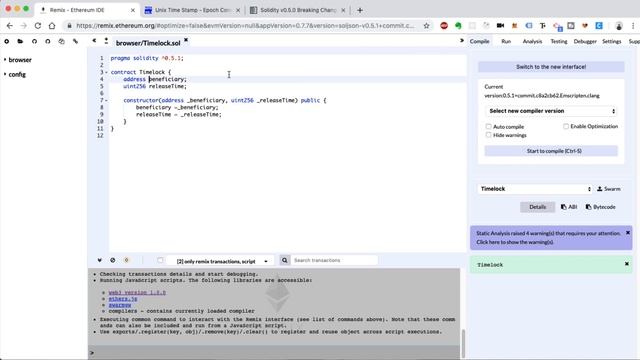Select the browser/Timelock.sol editor tab
This screenshot has height=360, width=640.
(x=148, y=43)
